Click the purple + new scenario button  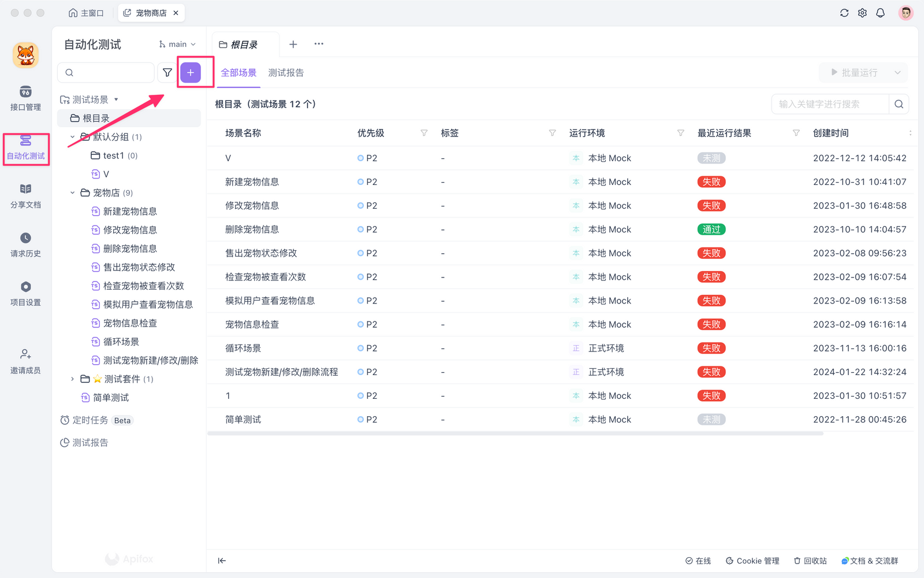[x=191, y=72]
